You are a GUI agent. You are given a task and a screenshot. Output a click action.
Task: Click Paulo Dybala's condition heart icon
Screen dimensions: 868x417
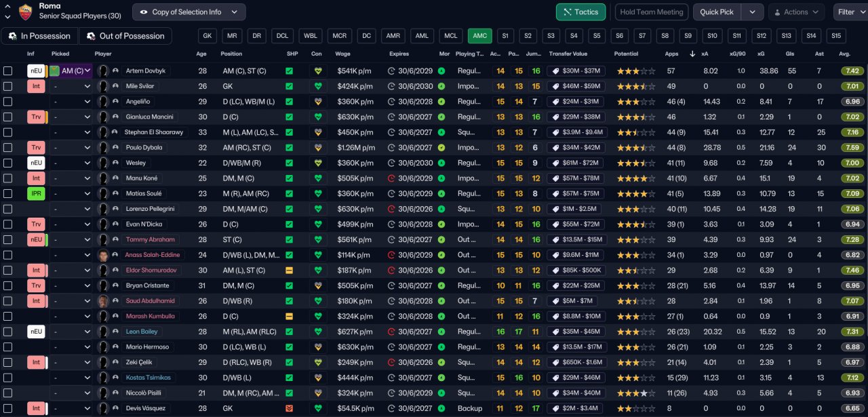point(317,147)
